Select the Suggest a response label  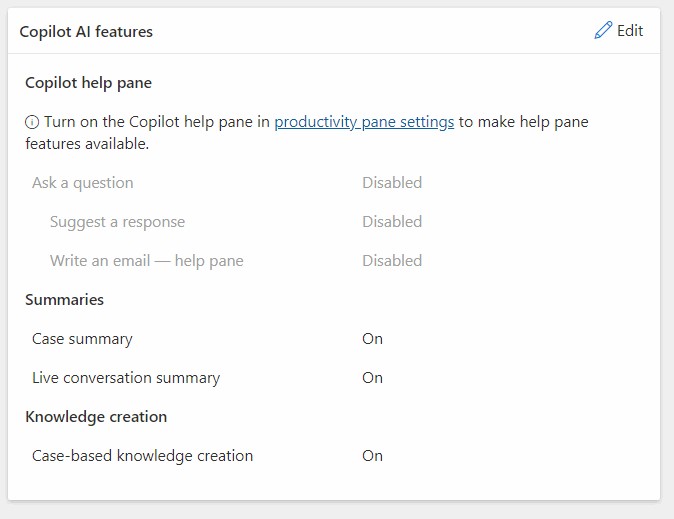point(117,222)
